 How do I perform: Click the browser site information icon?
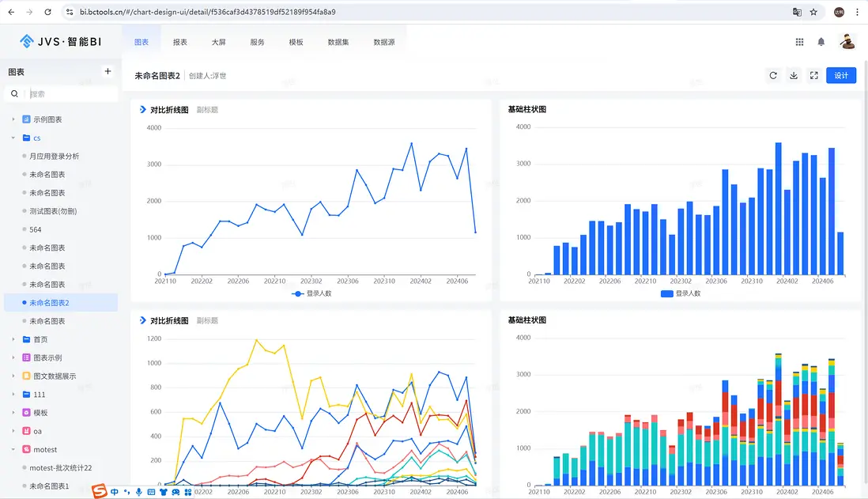(70, 12)
